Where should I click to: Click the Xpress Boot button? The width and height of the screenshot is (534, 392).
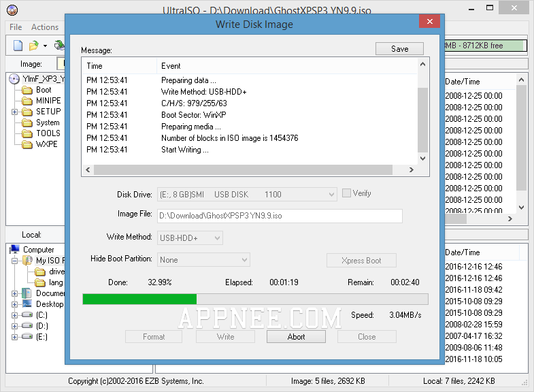point(361,261)
